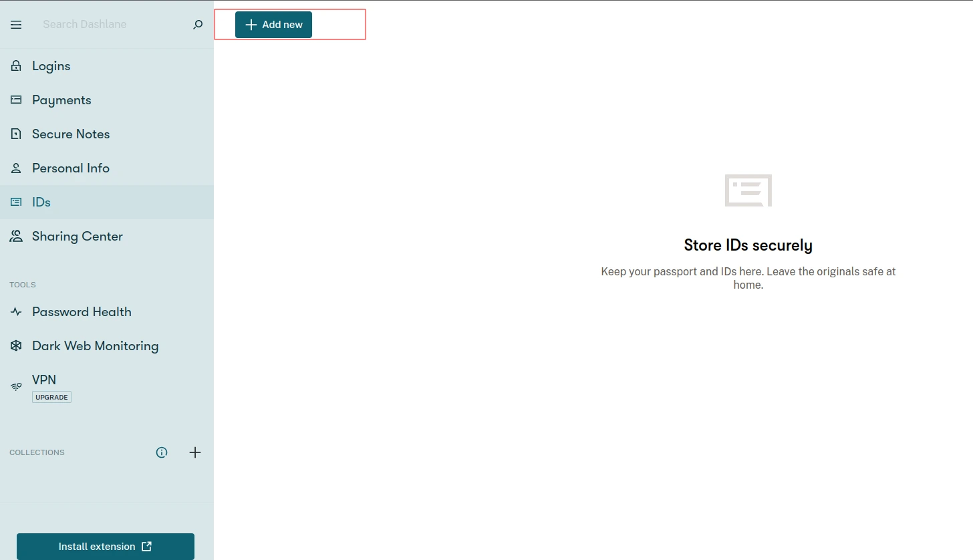Add a new collection with plus icon
Viewport: 973px width, 560px height.
pos(195,452)
